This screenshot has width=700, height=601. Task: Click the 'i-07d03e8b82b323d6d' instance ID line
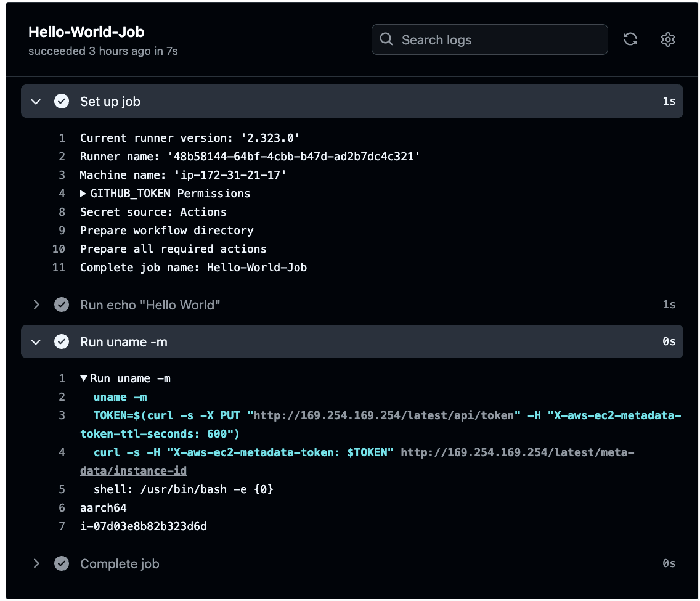point(144,526)
